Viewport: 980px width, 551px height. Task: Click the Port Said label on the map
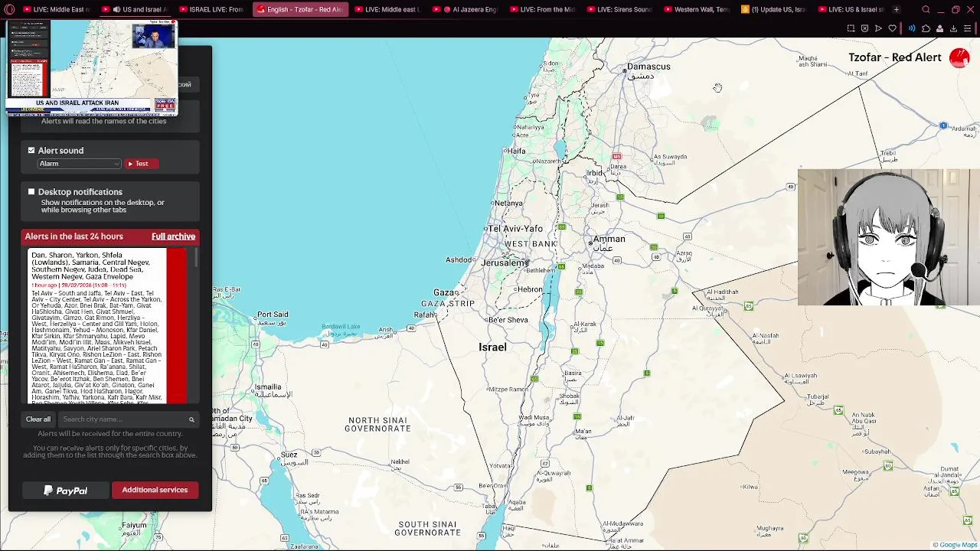273,315
